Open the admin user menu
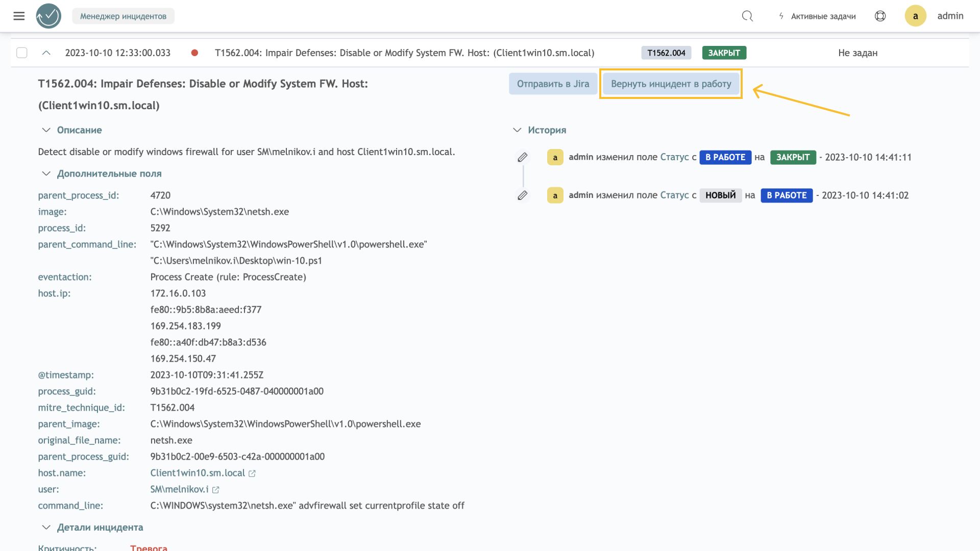This screenshot has height=551, width=980. tap(950, 16)
